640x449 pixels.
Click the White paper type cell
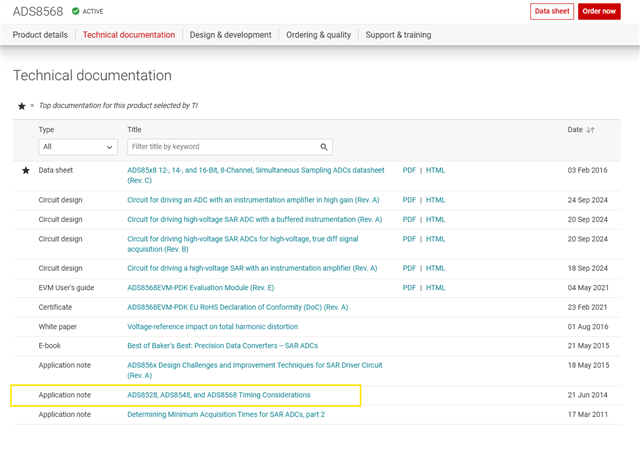58,327
